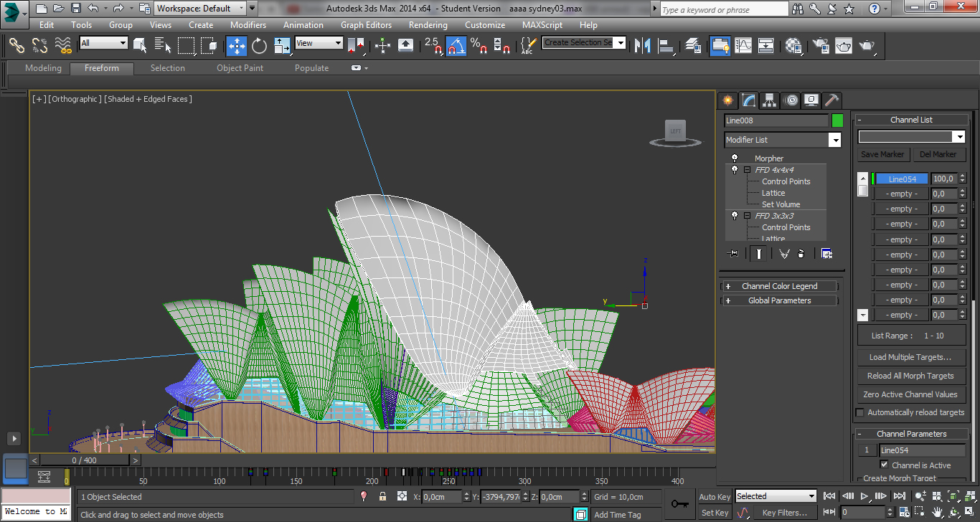Choose the Rectangular Selection Region tool
The height and width of the screenshot is (522, 980).
pyautogui.click(x=187, y=45)
